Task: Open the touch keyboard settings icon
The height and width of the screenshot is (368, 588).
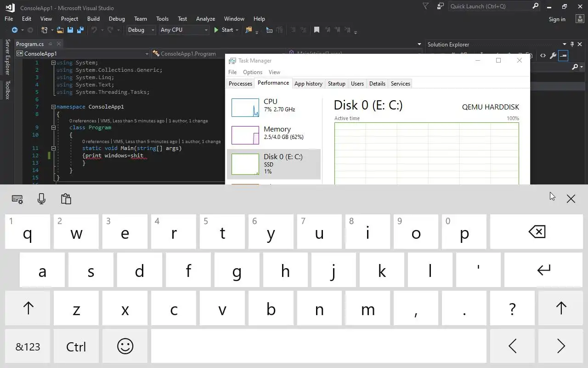Action: [x=17, y=199]
